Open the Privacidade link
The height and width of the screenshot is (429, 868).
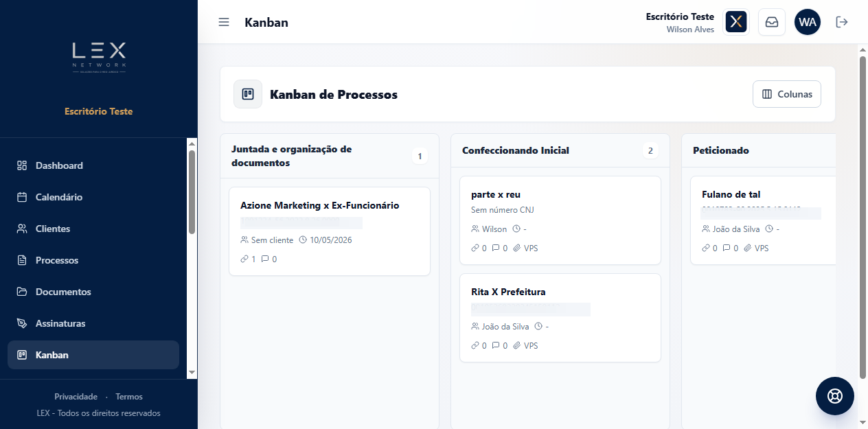76,397
